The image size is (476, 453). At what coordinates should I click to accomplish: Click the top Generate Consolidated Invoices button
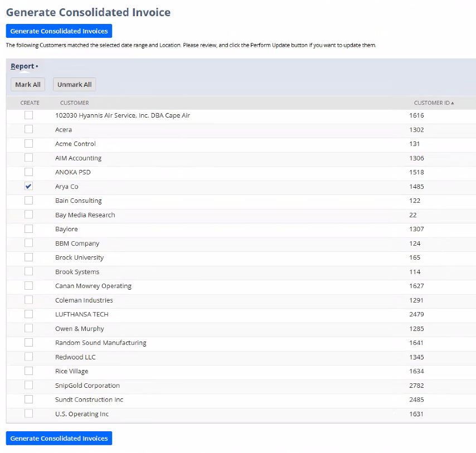(x=59, y=31)
